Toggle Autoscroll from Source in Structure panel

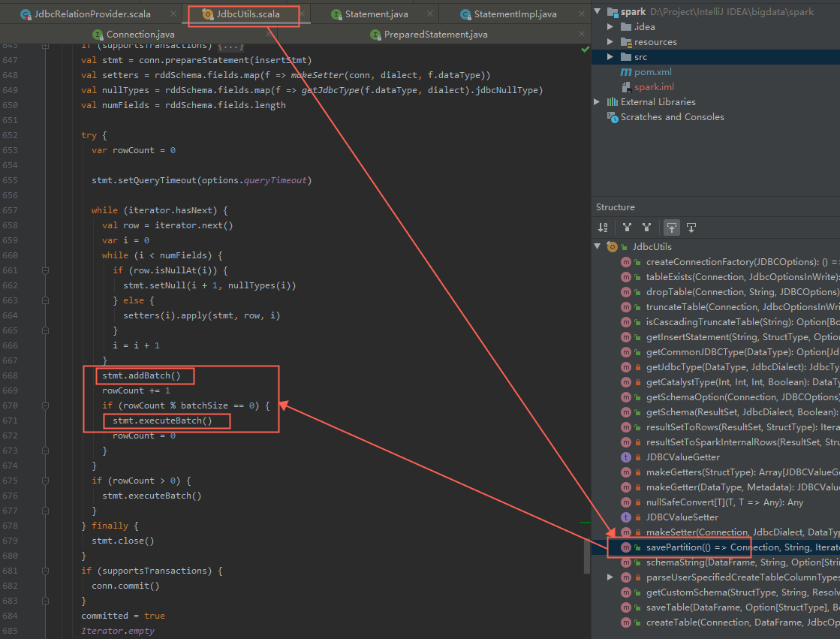(691, 228)
